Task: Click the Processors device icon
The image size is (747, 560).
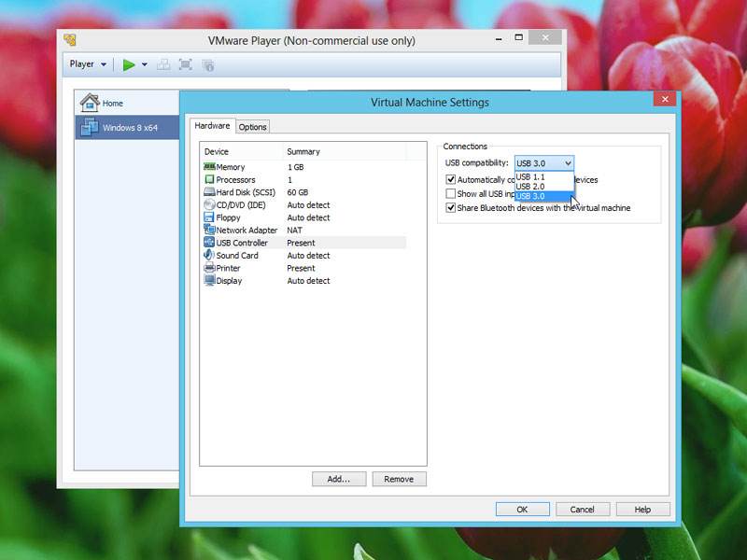Action: (x=212, y=179)
